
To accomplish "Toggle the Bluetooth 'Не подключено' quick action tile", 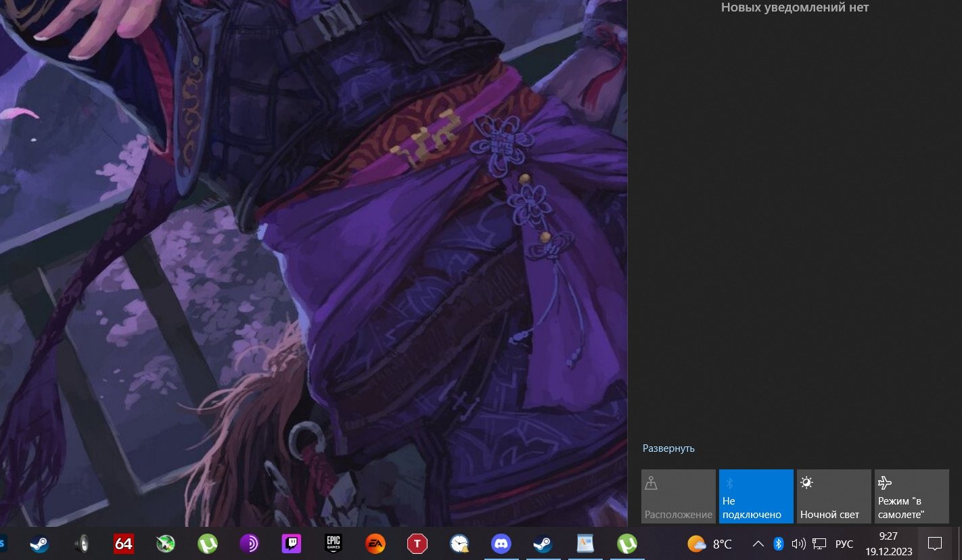I will [756, 496].
